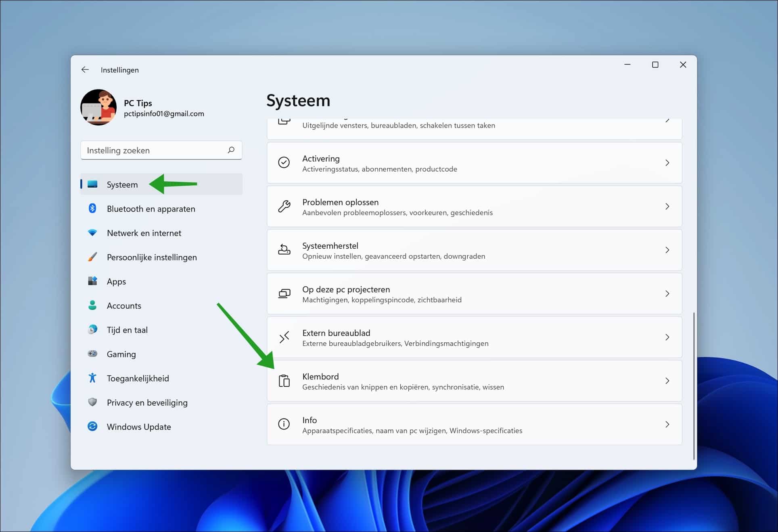This screenshot has width=778, height=532.
Task: Open Accounts settings
Action: coord(124,306)
